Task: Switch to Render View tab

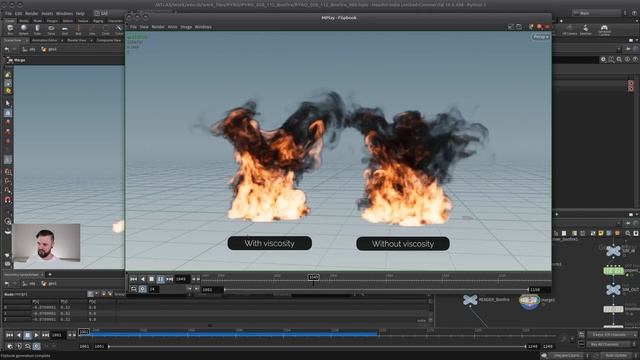Action: [x=76, y=40]
